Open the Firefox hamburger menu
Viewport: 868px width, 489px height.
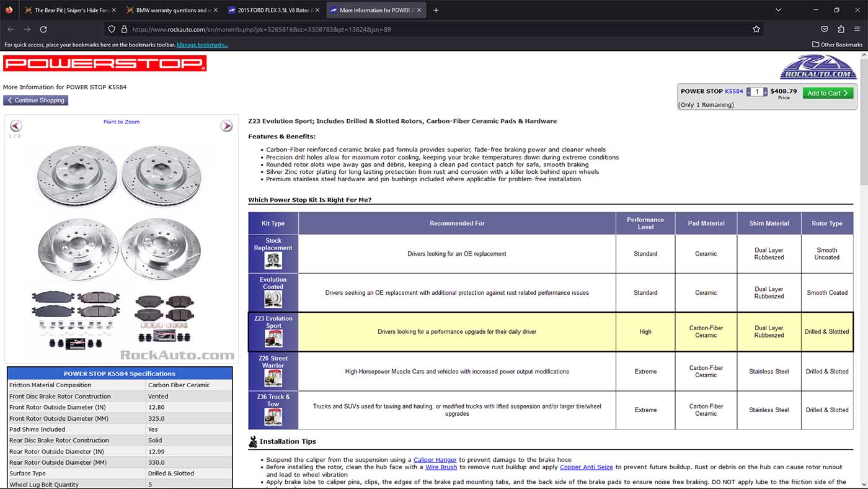pos(857,29)
